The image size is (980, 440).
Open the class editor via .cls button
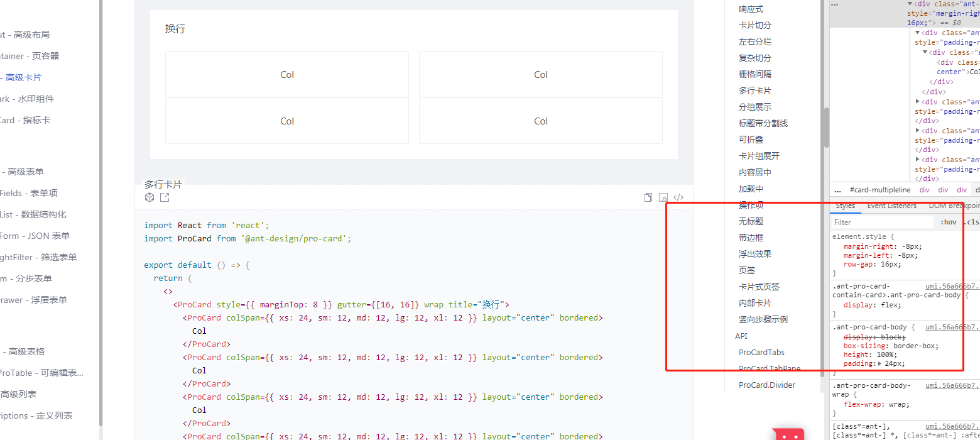(972, 221)
